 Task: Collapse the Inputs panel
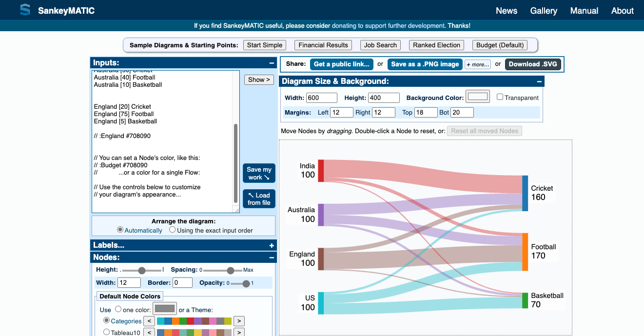click(271, 62)
